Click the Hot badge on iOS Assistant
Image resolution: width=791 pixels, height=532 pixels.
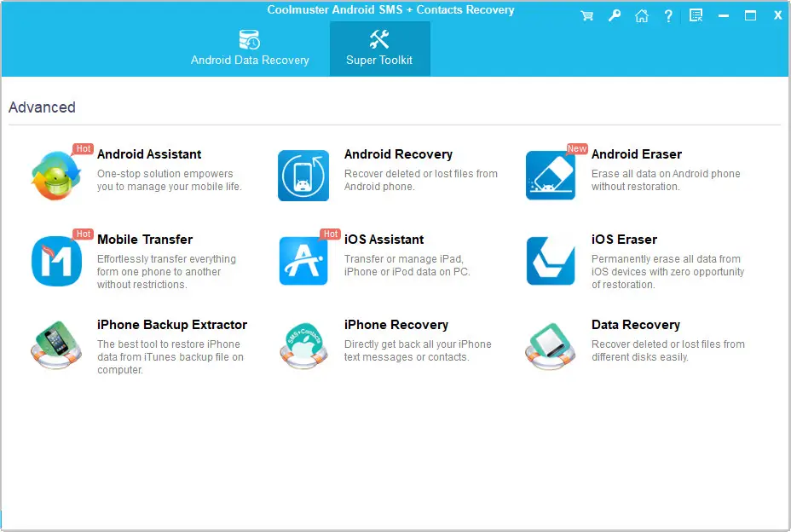click(331, 234)
